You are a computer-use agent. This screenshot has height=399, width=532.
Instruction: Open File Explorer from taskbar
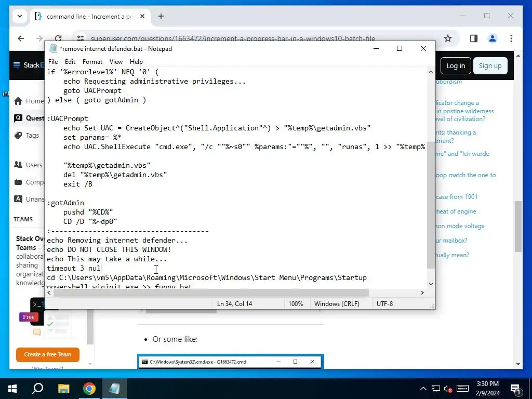(x=63, y=389)
